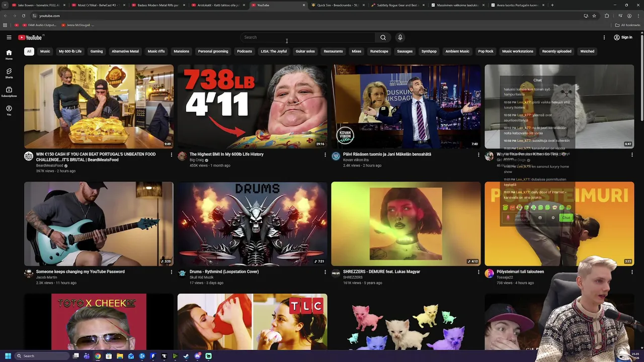Image resolution: width=644 pixels, height=362 pixels.
Task: Open Windows Start menu
Action: [8, 356]
